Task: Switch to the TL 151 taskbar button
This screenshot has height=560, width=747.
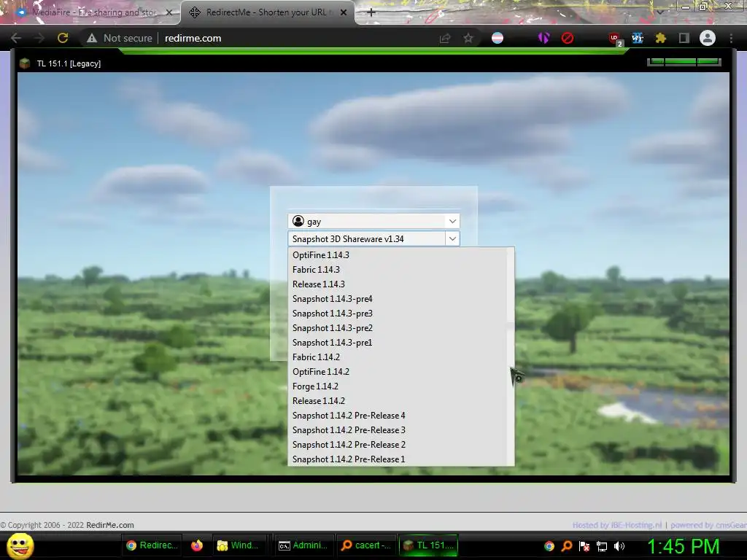Action: (428, 545)
